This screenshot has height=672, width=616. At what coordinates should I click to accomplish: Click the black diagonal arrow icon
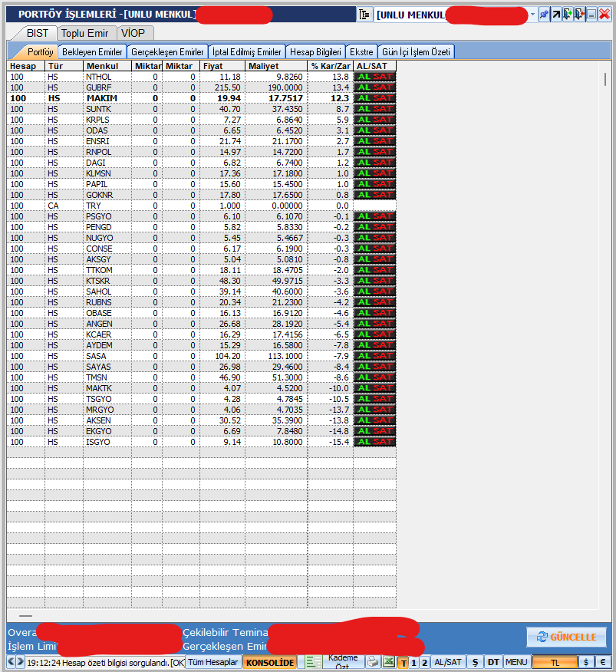[556, 15]
